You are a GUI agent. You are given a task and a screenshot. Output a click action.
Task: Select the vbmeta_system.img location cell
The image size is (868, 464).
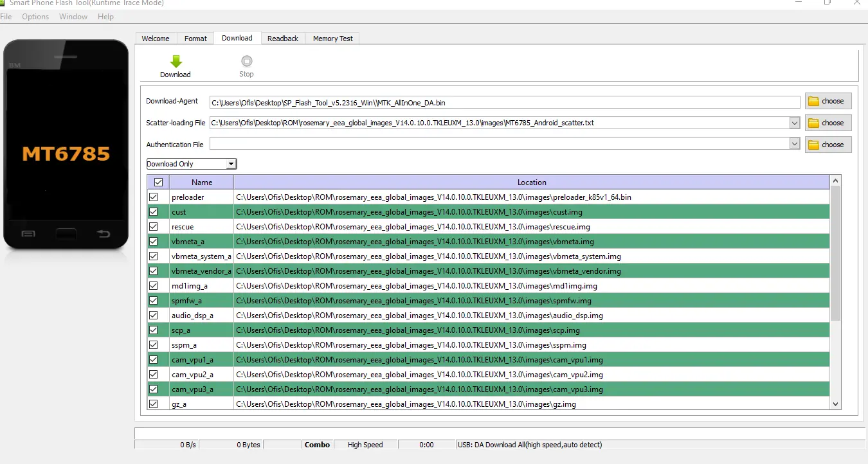click(x=532, y=256)
